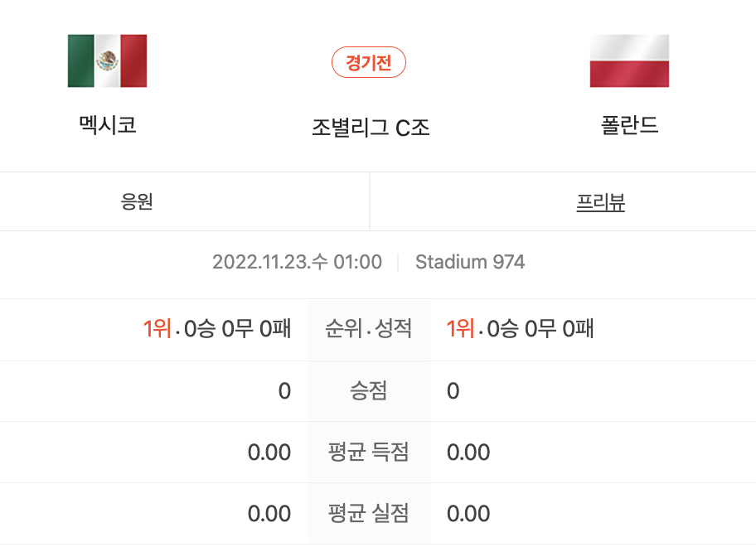Open the 프리뷰 tab

(x=563, y=201)
